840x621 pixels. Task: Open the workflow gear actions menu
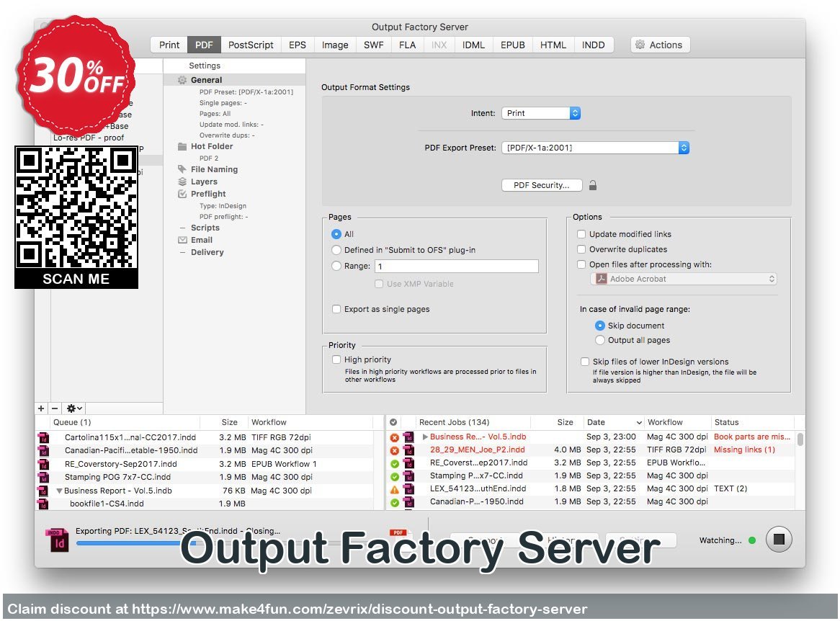(74, 408)
